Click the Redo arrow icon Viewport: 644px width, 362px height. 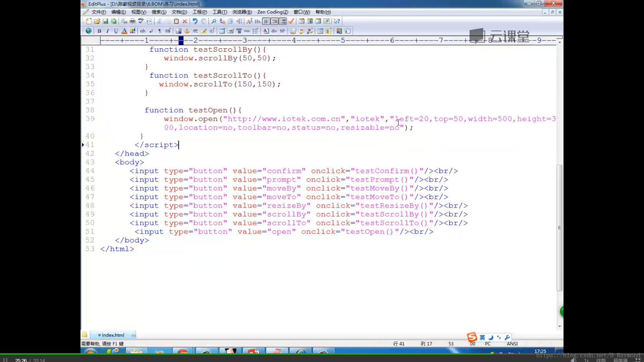click(204, 21)
